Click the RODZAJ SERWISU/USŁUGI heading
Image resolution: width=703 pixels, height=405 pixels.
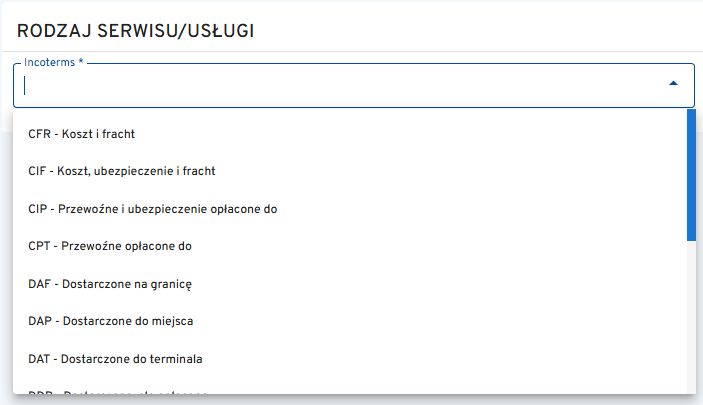(136, 31)
